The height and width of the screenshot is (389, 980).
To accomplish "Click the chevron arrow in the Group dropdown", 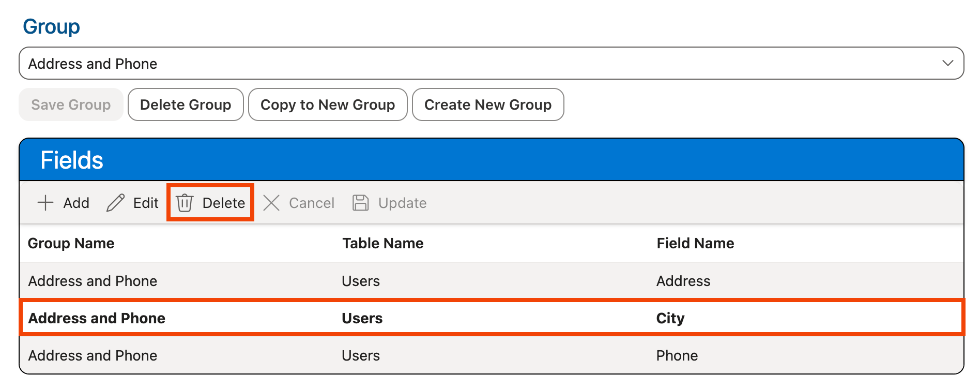I will coord(947,63).
